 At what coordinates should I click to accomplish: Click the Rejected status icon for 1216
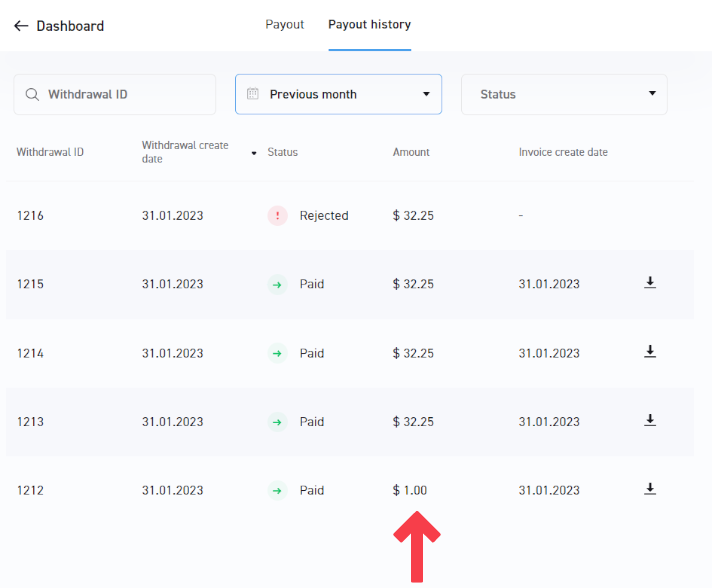tap(277, 215)
